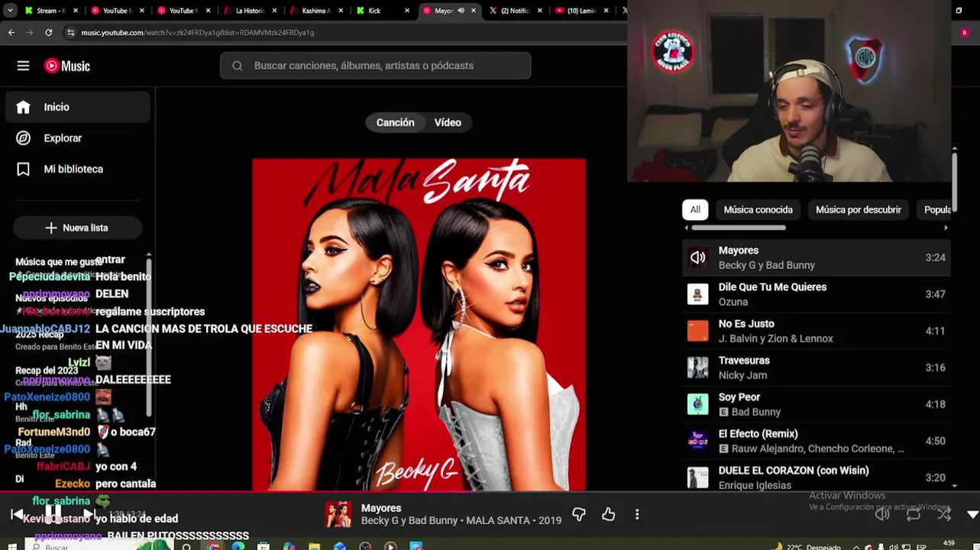The image size is (980, 550).
Task: Play DUELE EL CORAZON (con Wisin)
Action: [816, 477]
